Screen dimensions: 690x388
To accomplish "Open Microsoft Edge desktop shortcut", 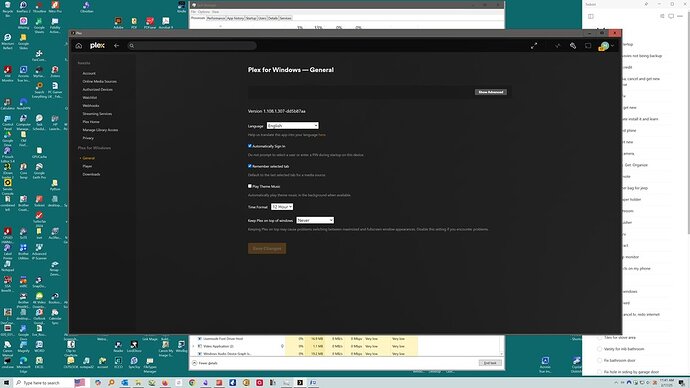I will point(23,363).
